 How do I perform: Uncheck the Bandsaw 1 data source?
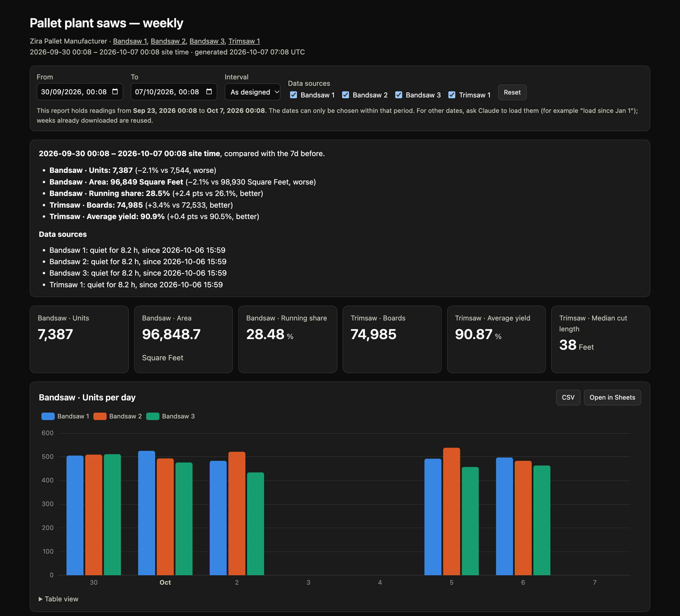point(294,95)
